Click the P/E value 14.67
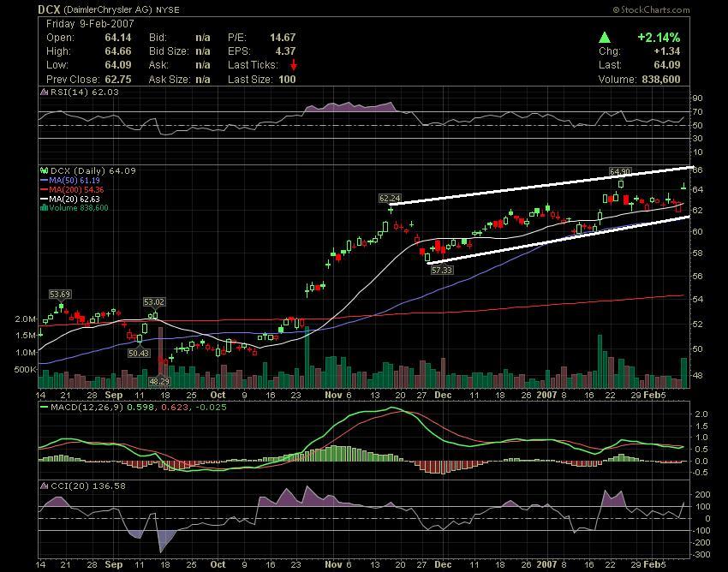 pos(283,37)
